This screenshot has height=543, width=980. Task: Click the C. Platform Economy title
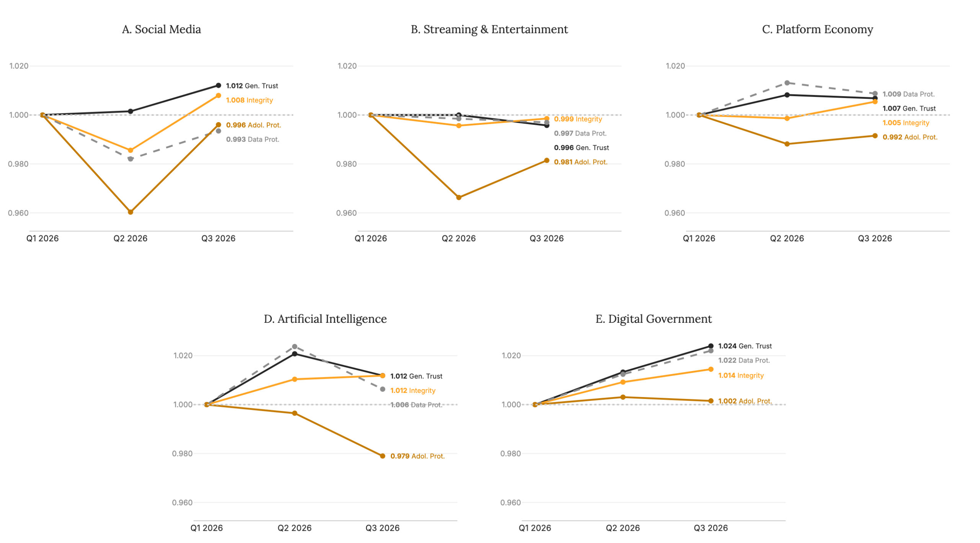[817, 29]
